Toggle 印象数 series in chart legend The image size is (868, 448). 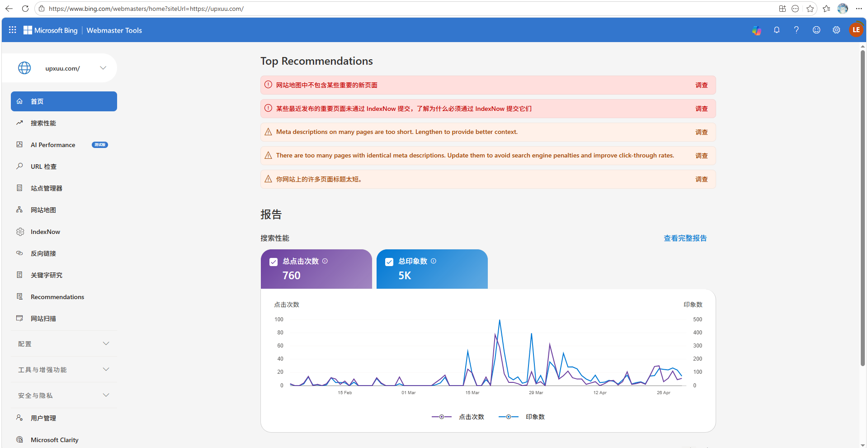(x=522, y=417)
